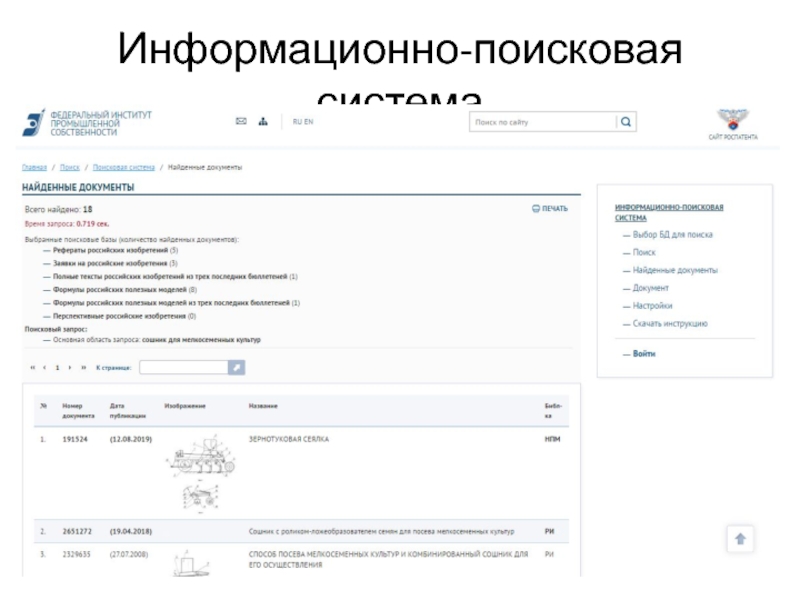This screenshot has width=800, height=600.
Task: Go to the last results page
Action: click(x=83, y=368)
